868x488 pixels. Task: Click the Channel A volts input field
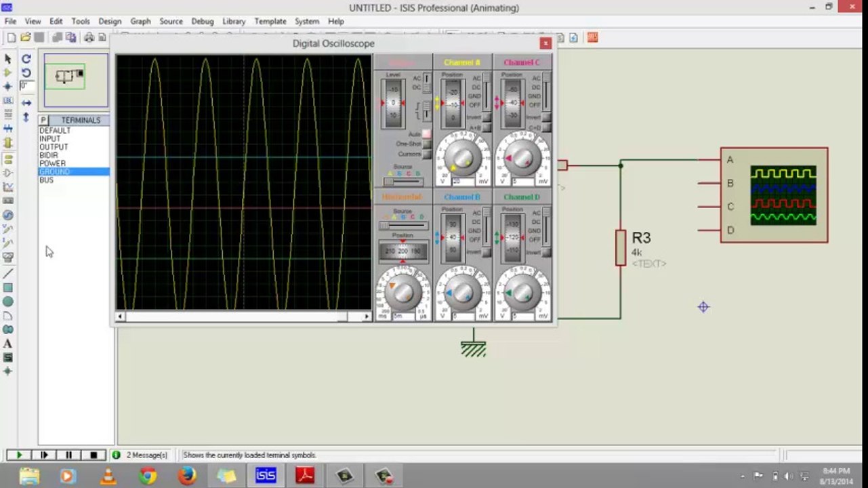[462, 182]
